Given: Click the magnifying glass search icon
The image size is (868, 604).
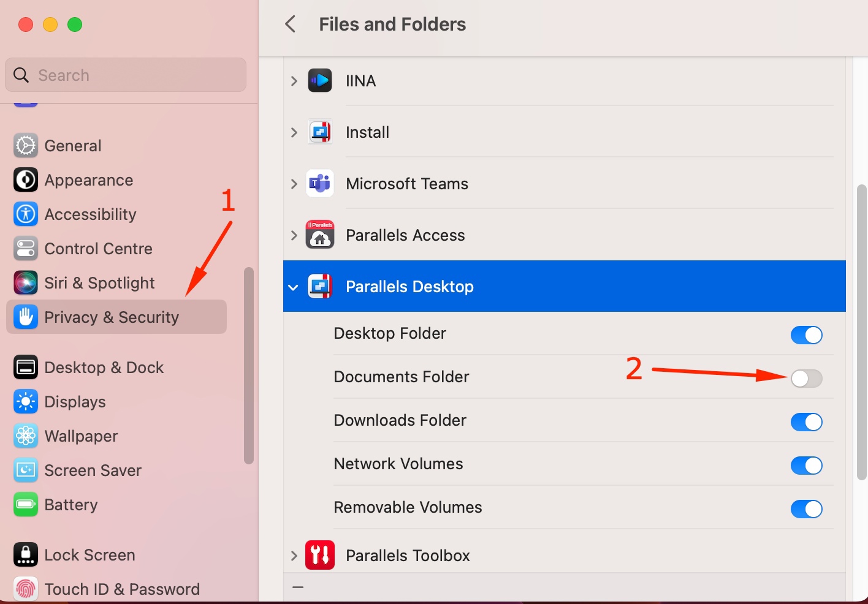Looking at the screenshot, I should (x=21, y=75).
